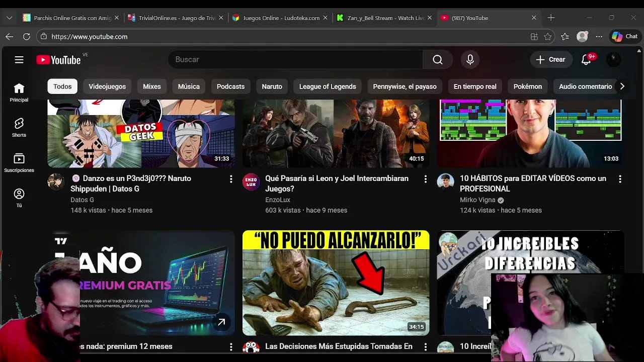The height and width of the screenshot is (362, 644).
Task: Open Leon and Joel video thumbnail
Action: [x=336, y=133]
